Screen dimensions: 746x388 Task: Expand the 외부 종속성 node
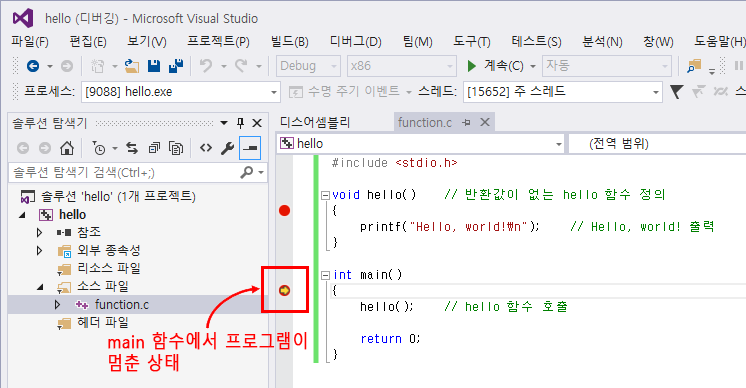[39, 250]
